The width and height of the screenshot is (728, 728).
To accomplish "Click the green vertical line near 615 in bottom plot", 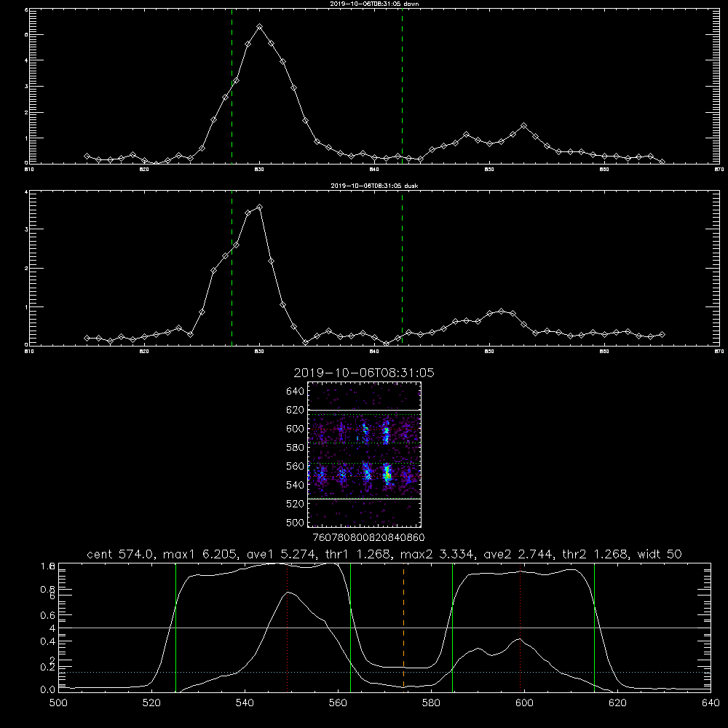I will coord(594,627).
